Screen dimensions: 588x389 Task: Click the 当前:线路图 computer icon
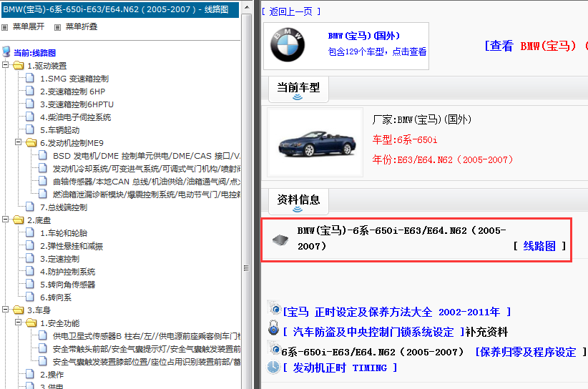[x=6, y=52]
